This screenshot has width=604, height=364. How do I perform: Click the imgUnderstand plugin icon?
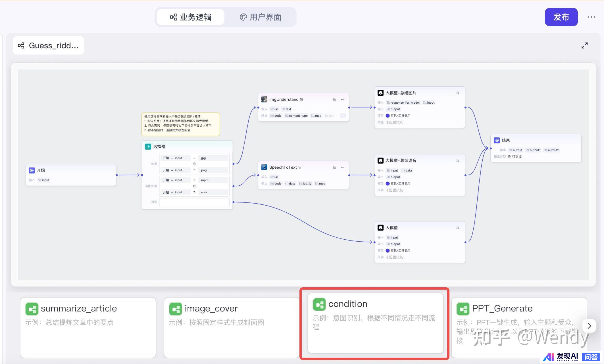tap(264, 99)
